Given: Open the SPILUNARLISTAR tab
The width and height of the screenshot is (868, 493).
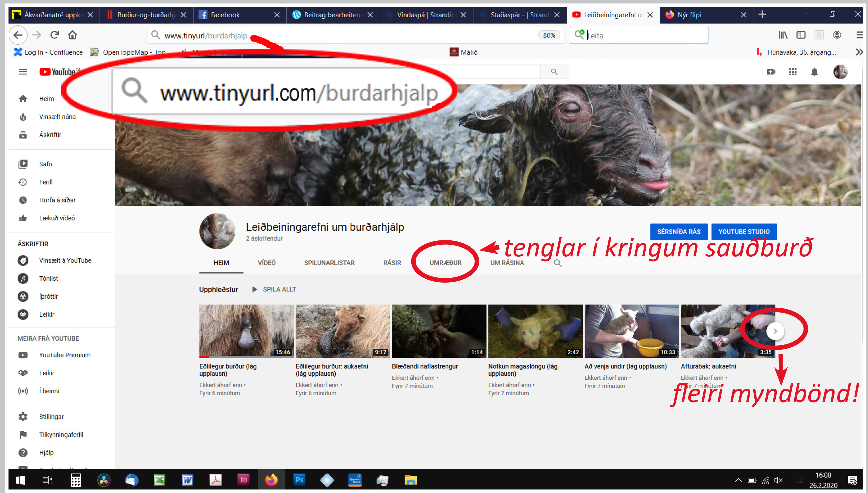Looking at the screenshot, I should [x=329, y=263].
